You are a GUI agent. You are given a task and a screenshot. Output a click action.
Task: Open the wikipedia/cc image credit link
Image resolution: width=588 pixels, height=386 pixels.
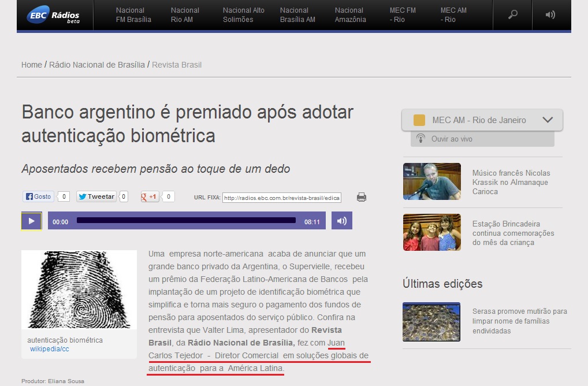click(x=50, y=349)
